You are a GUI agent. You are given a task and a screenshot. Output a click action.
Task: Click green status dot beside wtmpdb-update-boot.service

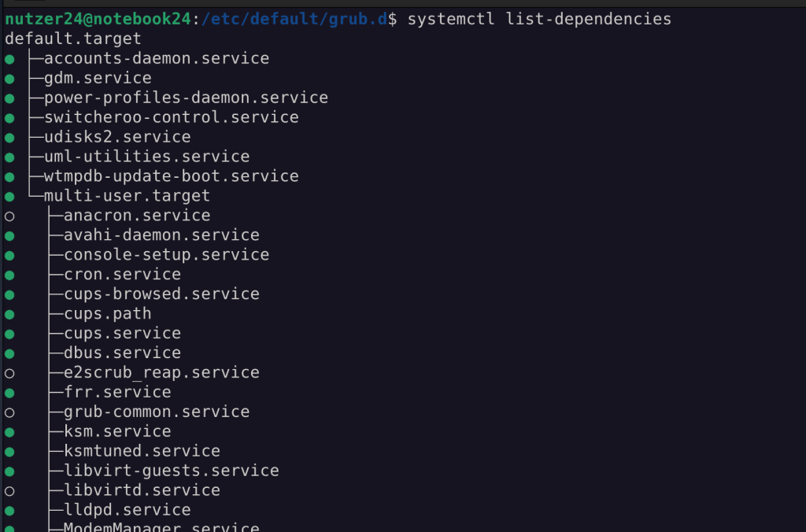click(9, 177)
